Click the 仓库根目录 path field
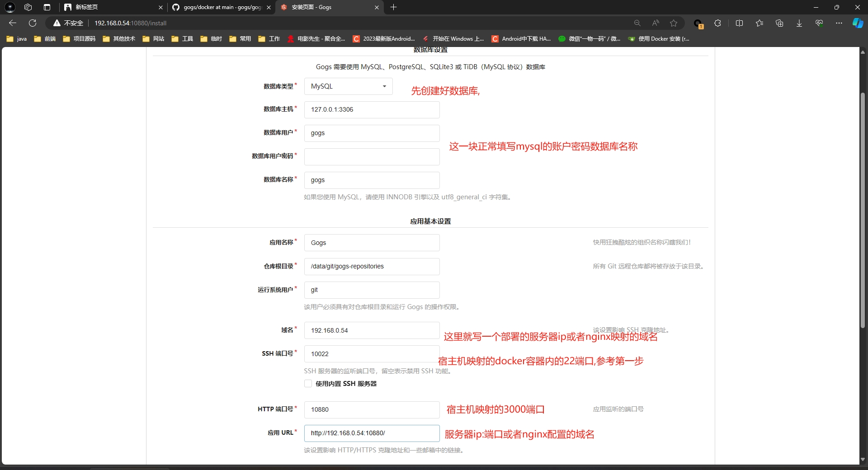The width and height of the screenshot is (868, 470). (x=372, y=267)
